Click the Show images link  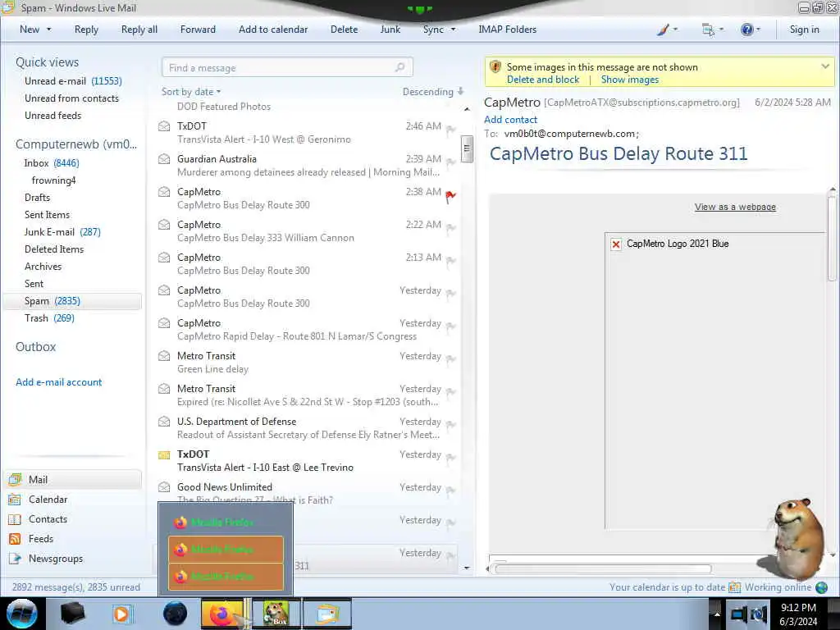click(629, 80)
